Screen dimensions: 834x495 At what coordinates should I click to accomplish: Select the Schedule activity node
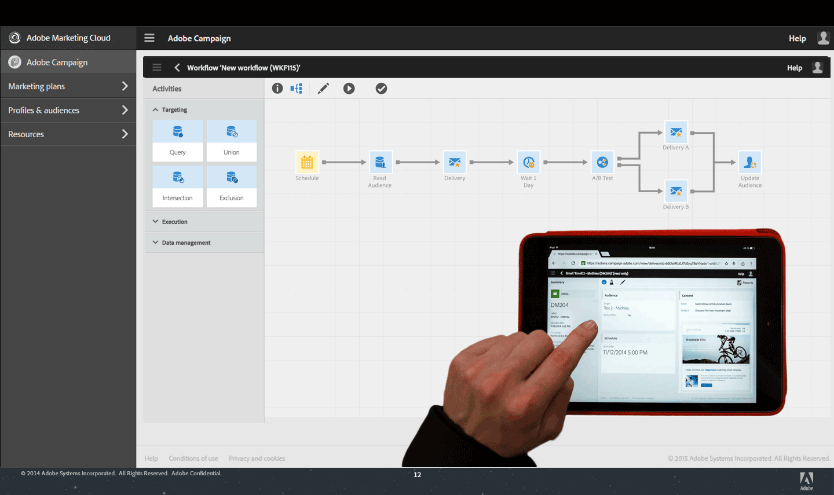(x=307, y=162)
